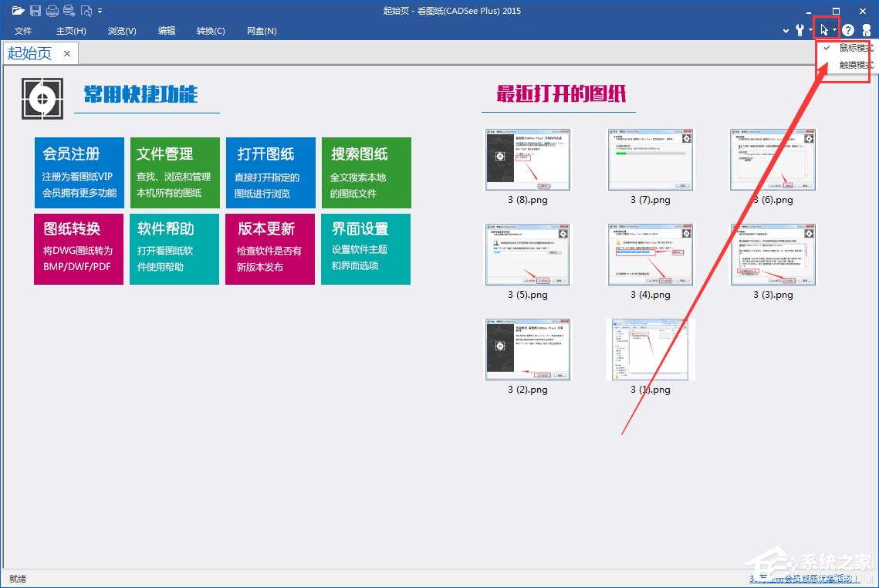
Task: Save the current drawing
Action: pos(36,11)
